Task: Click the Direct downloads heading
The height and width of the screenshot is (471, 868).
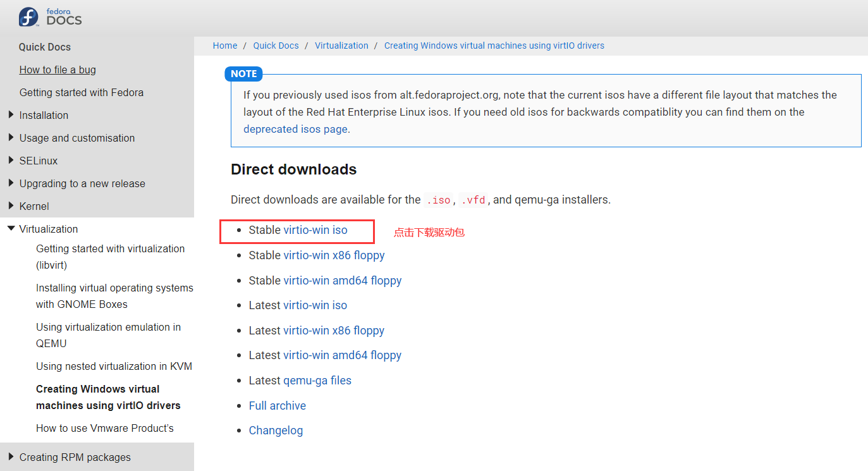Action: (294, 169)
